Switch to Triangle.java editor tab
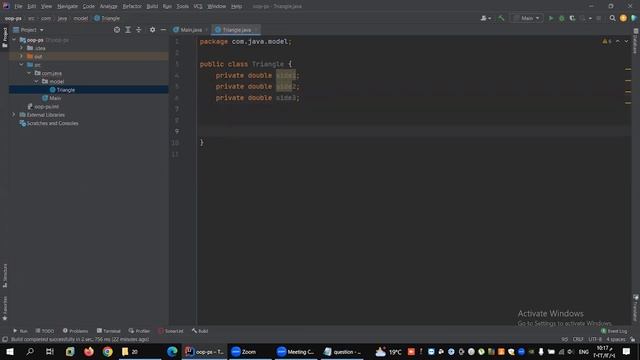 pos(236,30)
